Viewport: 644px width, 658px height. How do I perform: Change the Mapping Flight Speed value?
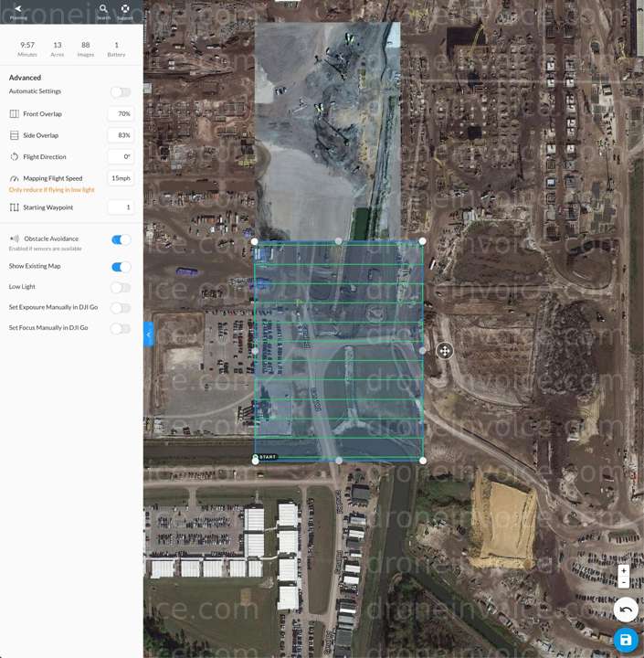click(x=121, y=178)
